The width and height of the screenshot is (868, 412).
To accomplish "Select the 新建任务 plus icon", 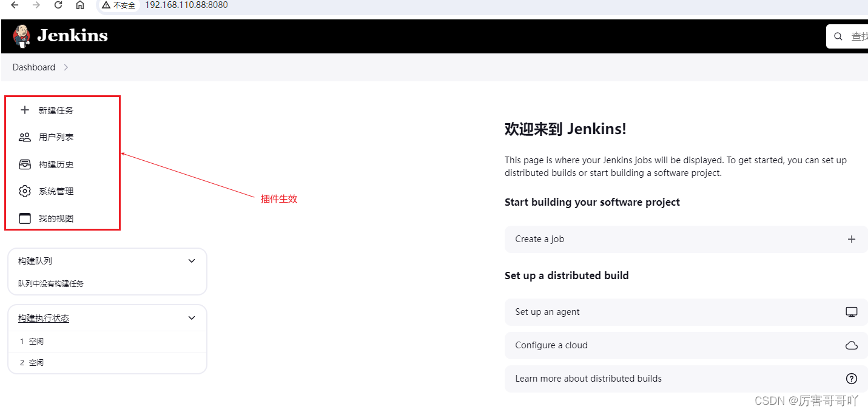I will (x=24, y=110).
